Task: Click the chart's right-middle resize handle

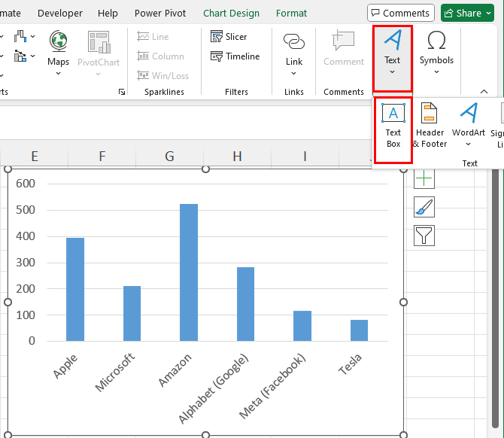Action: [x=403, y=302]
